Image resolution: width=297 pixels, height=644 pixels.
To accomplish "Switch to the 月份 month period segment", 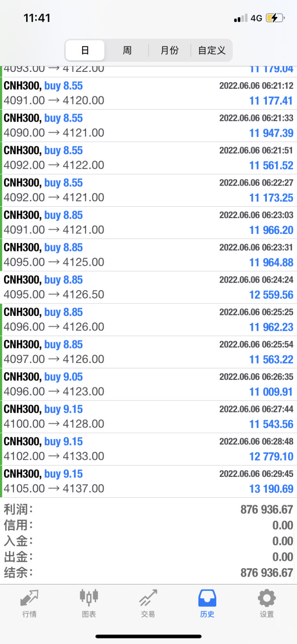I will click(x=170, y=50).
